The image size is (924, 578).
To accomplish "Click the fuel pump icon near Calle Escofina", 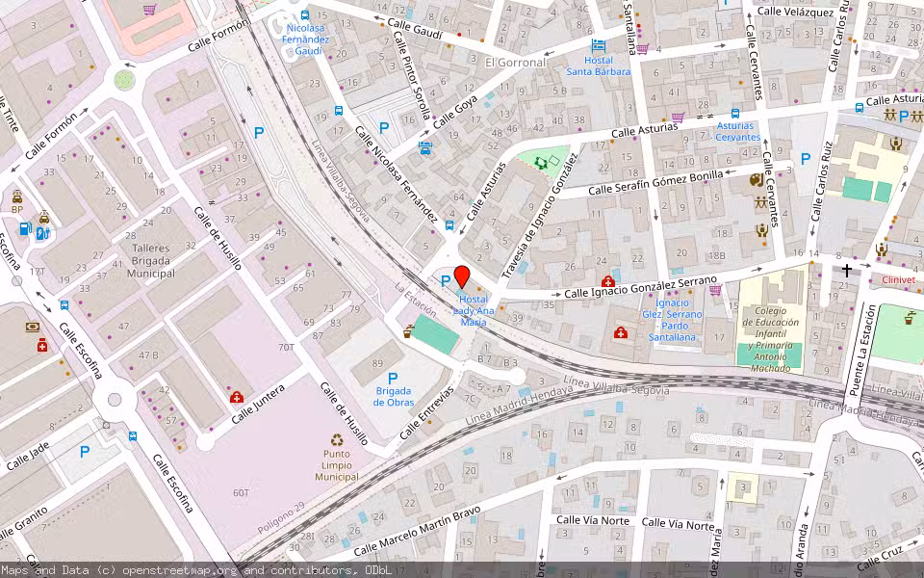I will click(25, 228).
